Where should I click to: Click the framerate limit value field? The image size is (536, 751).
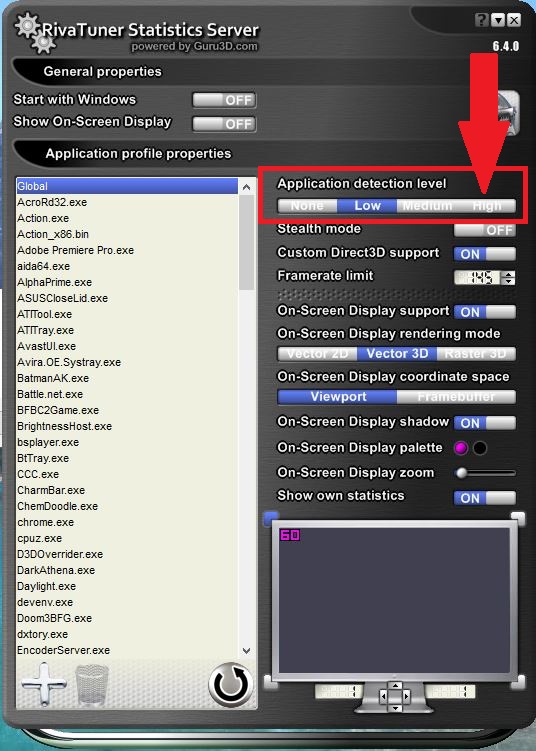[478, 278]
